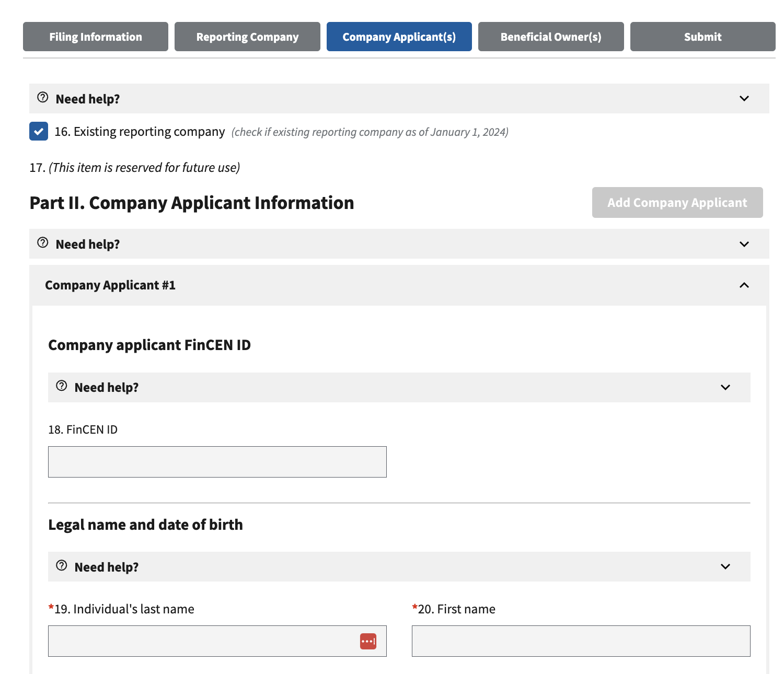Expand the topmost Need help chevron
This screenshot has width=784, height=674.
tap(744, 99)
